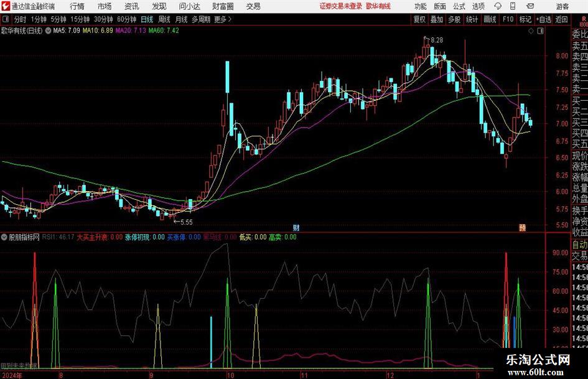The height and width of the screenshot is (379, 588).
Task: Switch to the 30分钟 period
Action: point(103,19)
